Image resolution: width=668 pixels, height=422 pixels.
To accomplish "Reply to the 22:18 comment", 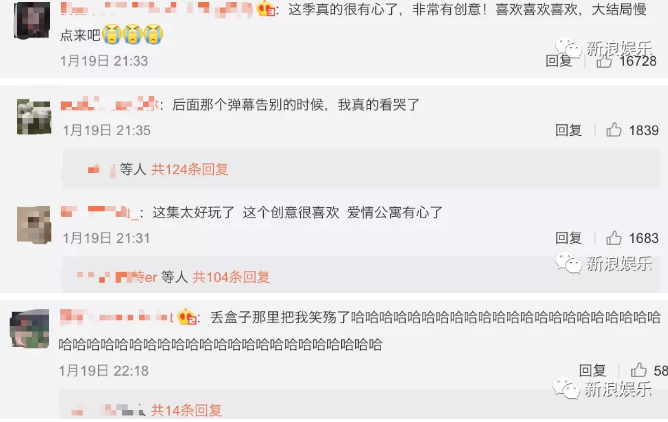I will coord(593,370).
